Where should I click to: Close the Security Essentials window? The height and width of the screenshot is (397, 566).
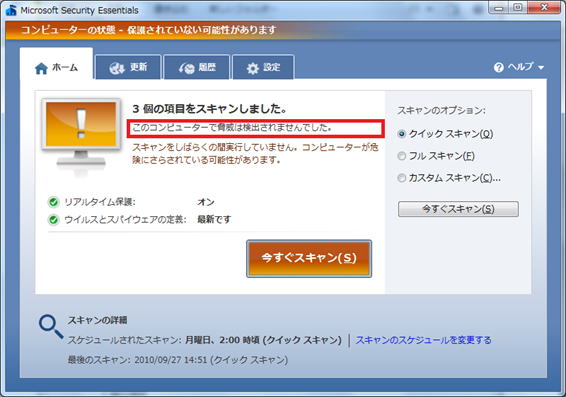pos(544,8)
